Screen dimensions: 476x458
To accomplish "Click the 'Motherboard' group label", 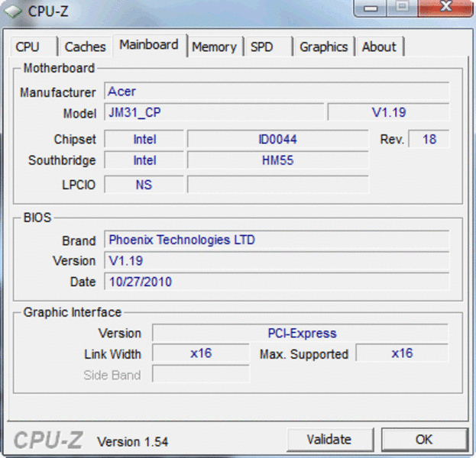I will tap(59, 68).
